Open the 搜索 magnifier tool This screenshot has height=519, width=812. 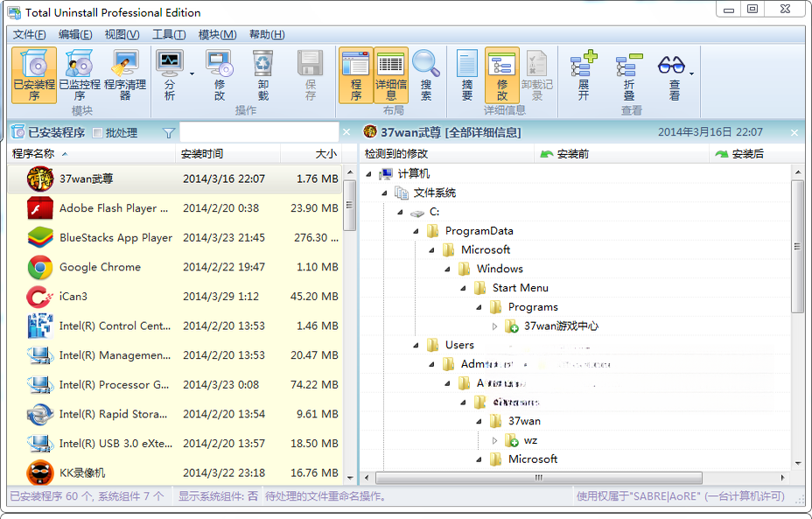(x=425, y=75)
